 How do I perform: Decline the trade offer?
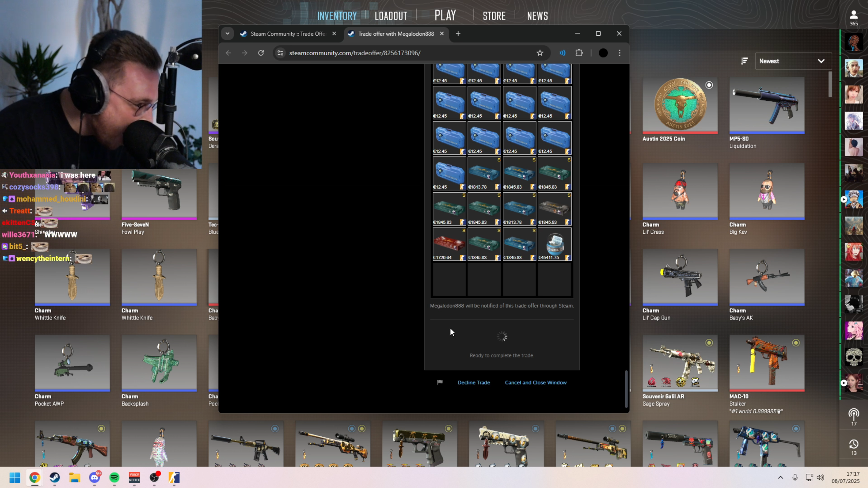point(474,383)
